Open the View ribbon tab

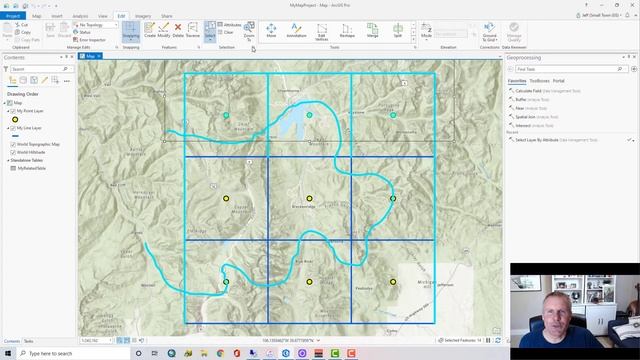[103, 16]
